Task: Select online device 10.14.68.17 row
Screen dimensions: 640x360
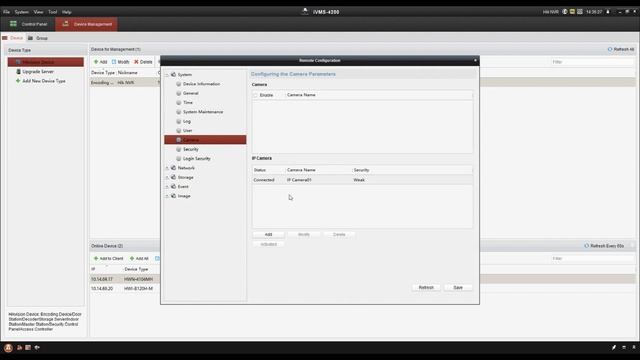Action: click(x=363, y=279)
